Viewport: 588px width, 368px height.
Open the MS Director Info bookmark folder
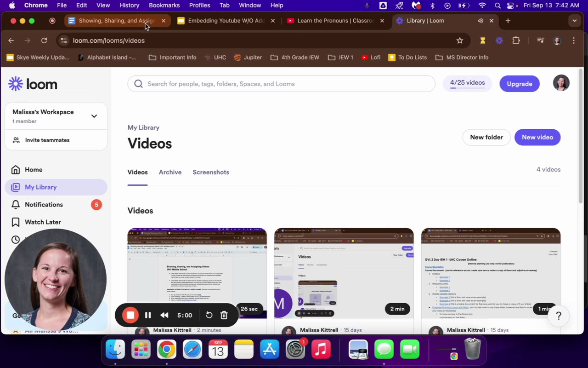point(462,57)
